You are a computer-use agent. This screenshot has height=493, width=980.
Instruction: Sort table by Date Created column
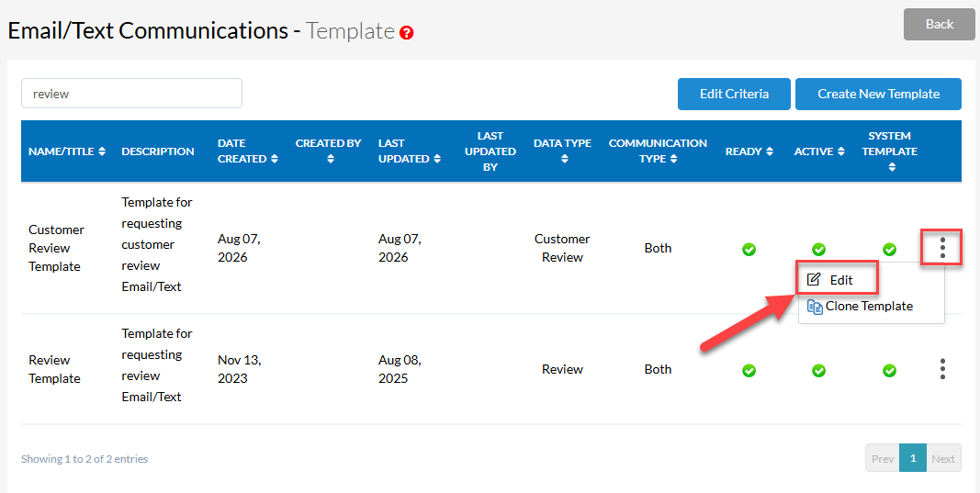point(247,151)
